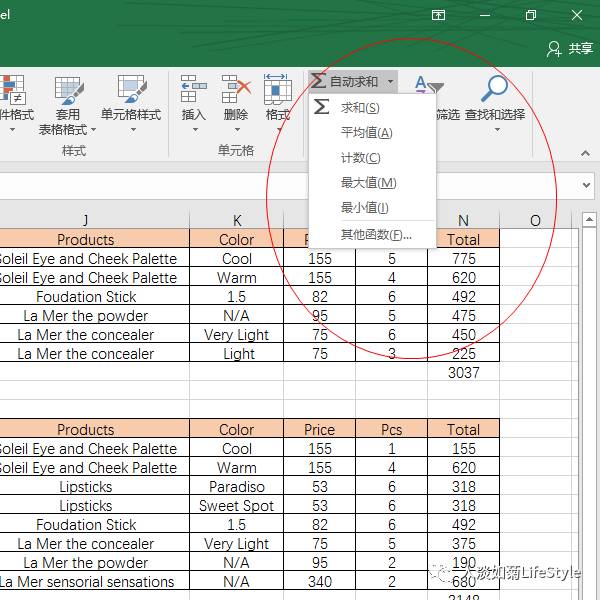Click the AutoSum sigma button
Screen dimensions: 600x600
pyautogui.click(x=318, y=81)
